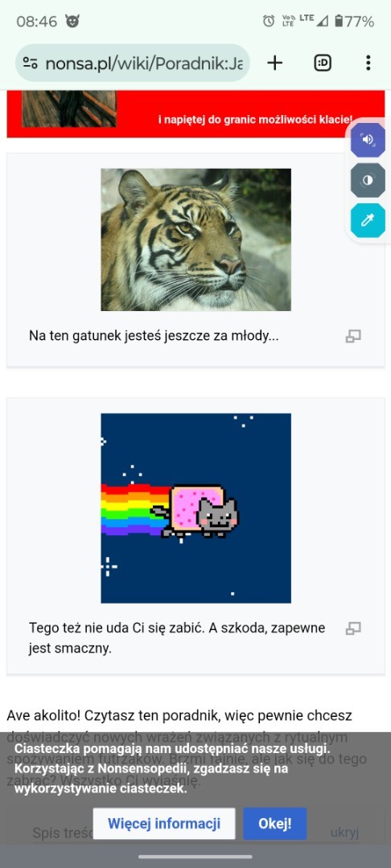Click the alarm icon in status bar
The height and width of the screenshot is (868, 391).
pos(269,21)
